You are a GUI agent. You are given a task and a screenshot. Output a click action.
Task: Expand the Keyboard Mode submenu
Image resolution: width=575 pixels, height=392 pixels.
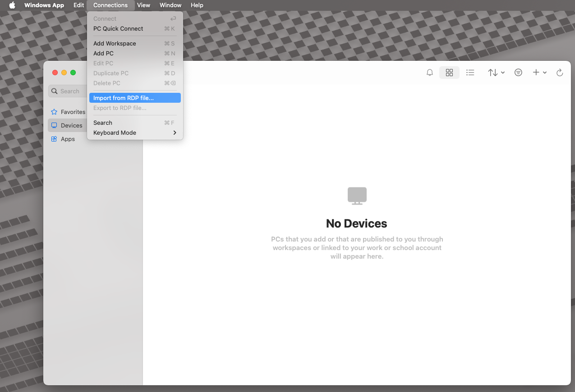coord(135,132)
